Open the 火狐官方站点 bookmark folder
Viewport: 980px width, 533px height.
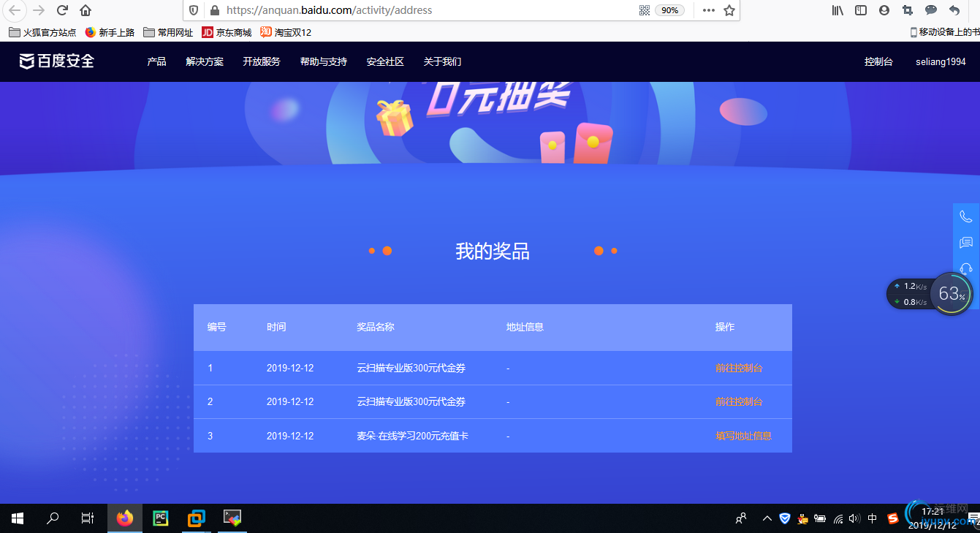coord(42,32)
